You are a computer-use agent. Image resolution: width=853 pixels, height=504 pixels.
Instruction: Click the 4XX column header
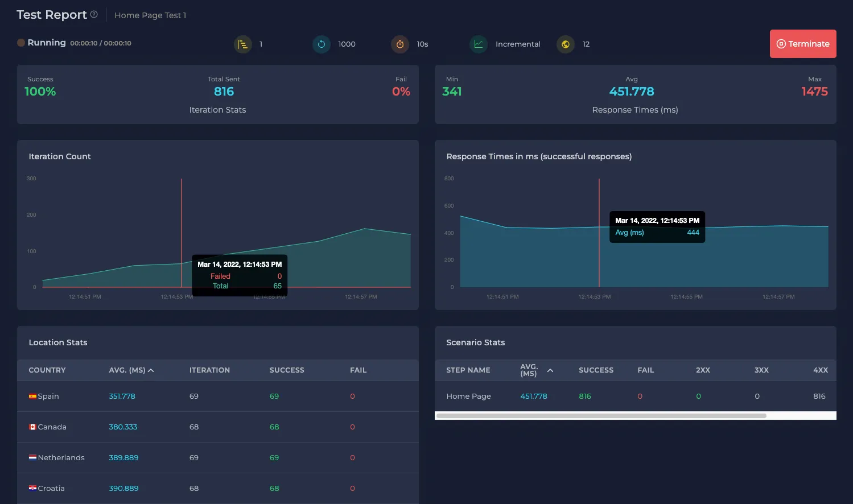pos(821,370)
